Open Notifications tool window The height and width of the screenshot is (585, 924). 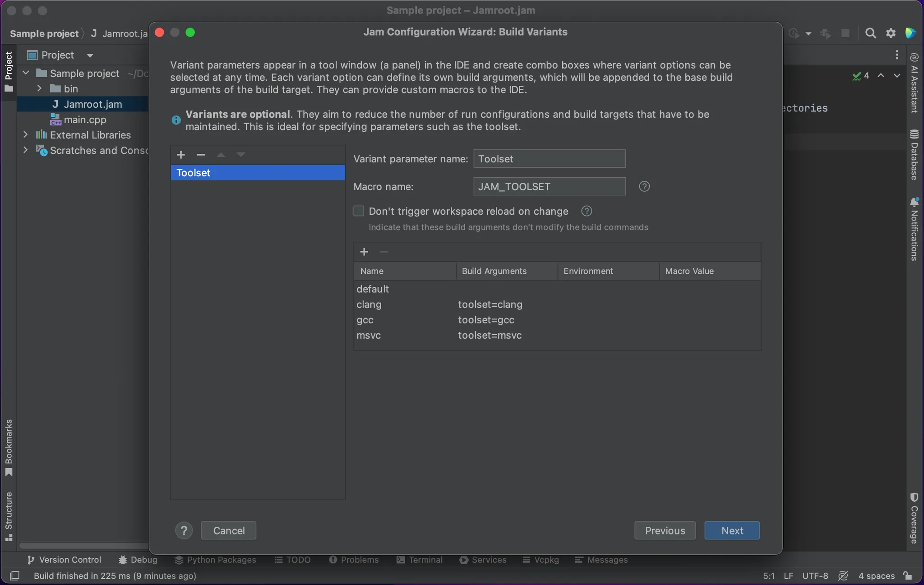pos(915,229)
